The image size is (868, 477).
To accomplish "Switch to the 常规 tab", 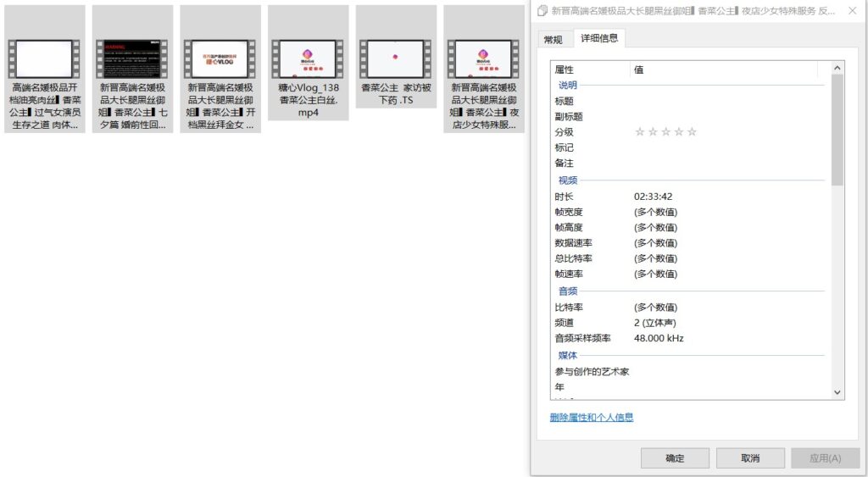I will [553, 40].
